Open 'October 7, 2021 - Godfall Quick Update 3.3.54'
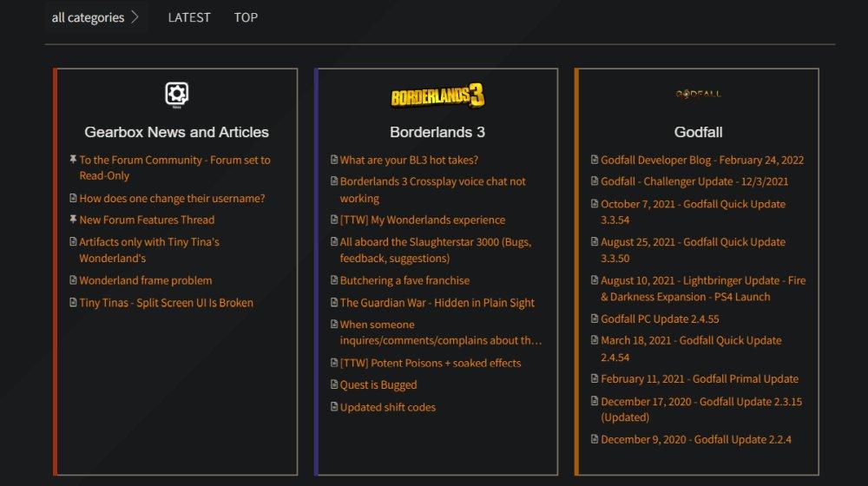This screenshot has width=868, height=486. 693,212
